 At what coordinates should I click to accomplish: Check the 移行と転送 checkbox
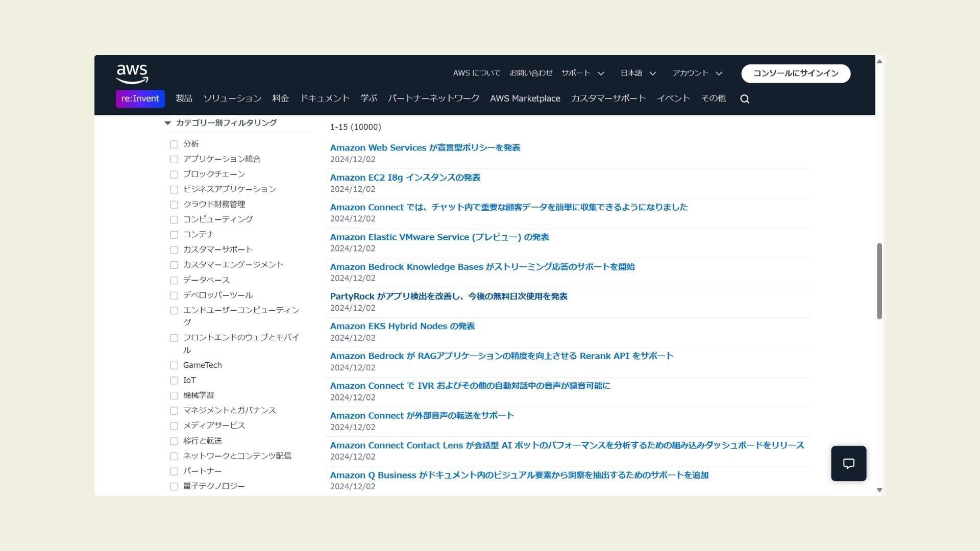174,441
